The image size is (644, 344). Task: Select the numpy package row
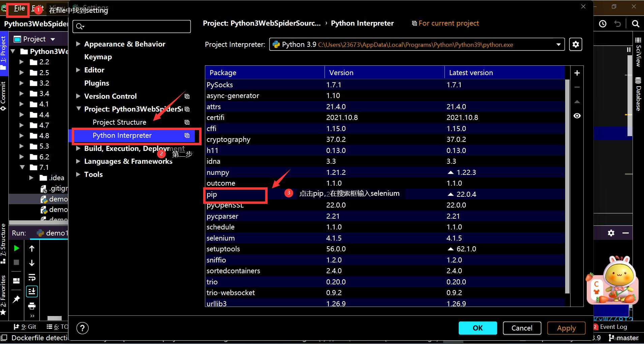[x=385, y=172]
